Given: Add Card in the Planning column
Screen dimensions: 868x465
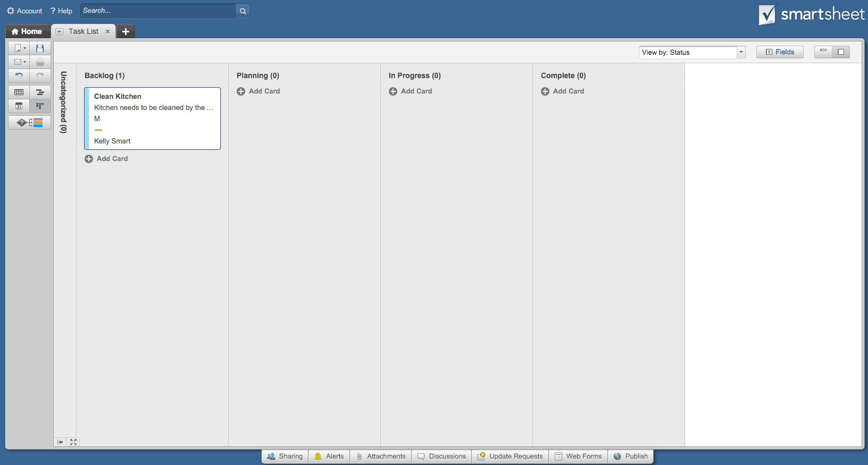Looking at the screenshot, I should 258,91.
